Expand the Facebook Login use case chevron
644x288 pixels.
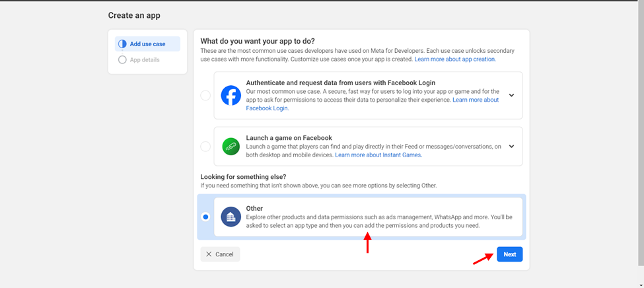point(511,95)
